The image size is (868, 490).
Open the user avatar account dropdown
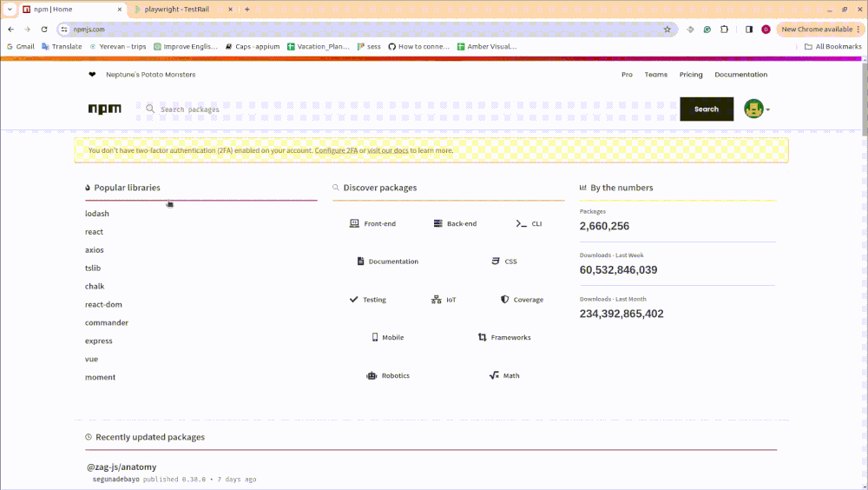coord(756,109)
